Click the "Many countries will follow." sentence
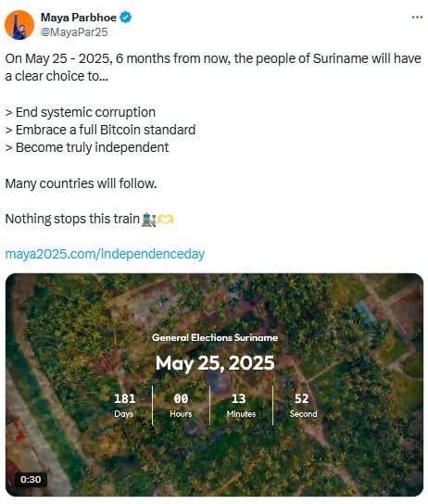Image resolution: width=428 pixels, height=504 pixels. [x=81, y=183]
